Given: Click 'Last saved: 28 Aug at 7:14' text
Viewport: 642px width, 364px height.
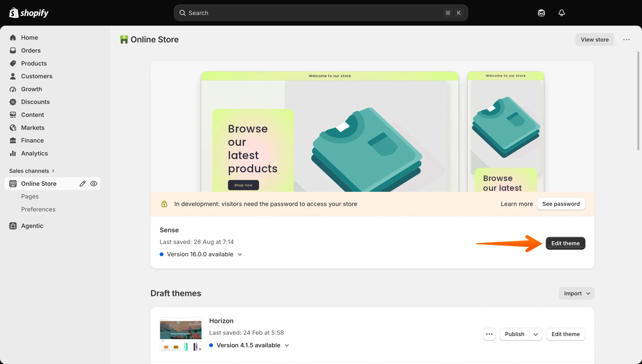Looking at the screenshot, I should [x=197, y=242].
